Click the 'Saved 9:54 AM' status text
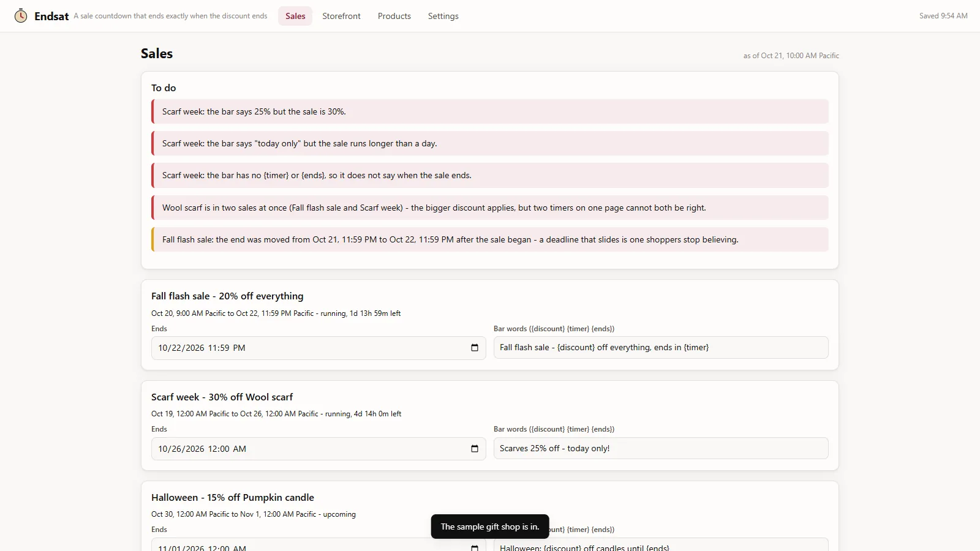This screenshot has width=980, height=551. 943,16
